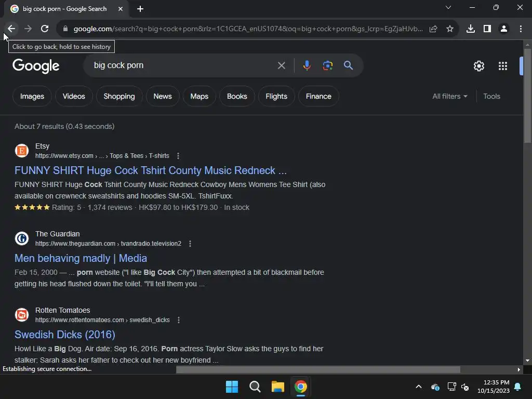Click the magnifier search button
The width and height of the screenshot is (532, 399).
pos(349,65)
